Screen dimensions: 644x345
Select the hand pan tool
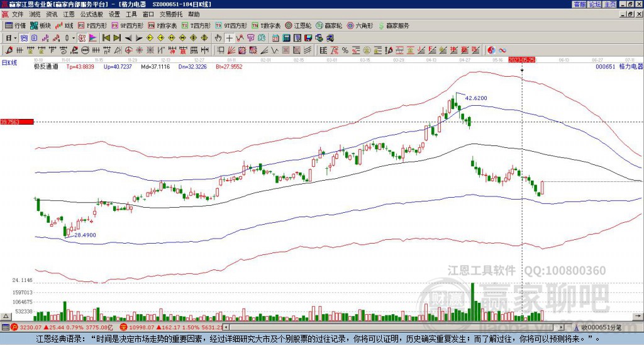click(218, 38)
